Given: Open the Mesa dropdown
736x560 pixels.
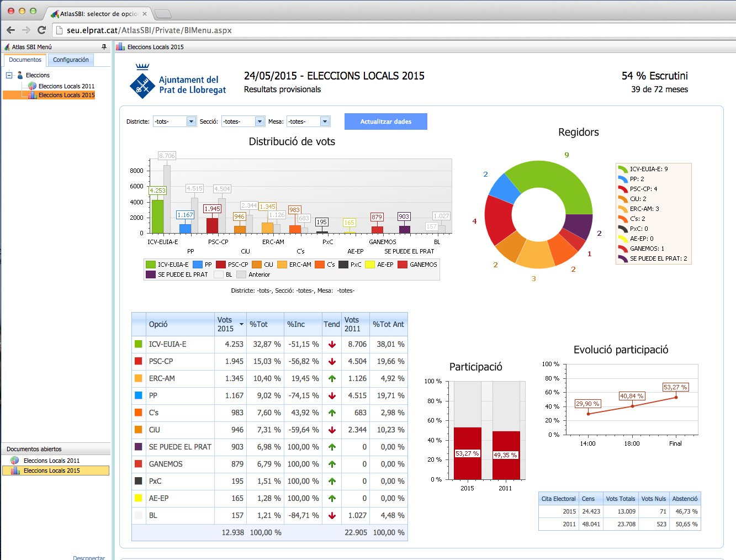Looking at the screenshot, I should click(x=325, y=121).
